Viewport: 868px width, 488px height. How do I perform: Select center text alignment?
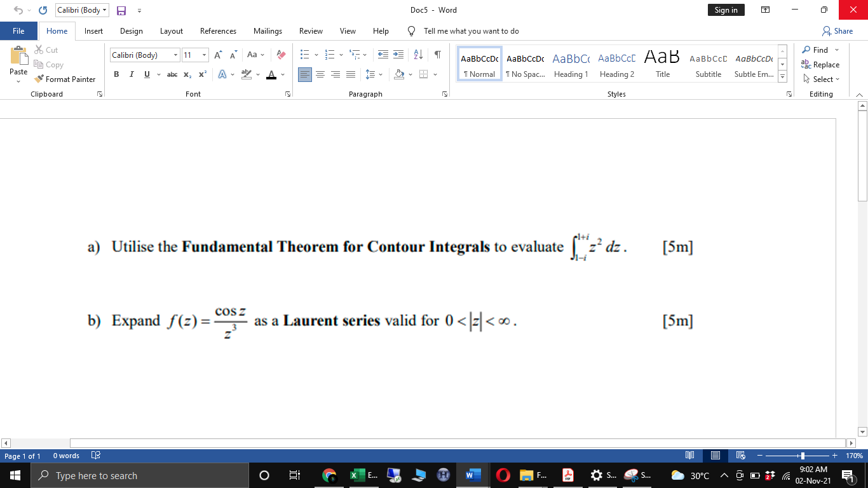[320, 74]
